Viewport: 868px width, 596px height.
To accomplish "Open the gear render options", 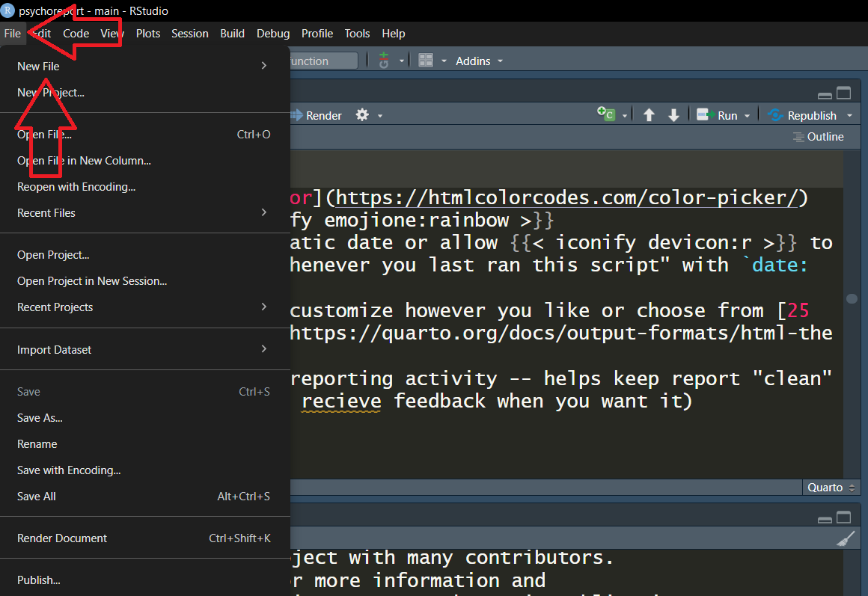I will (x=362, y=115).
